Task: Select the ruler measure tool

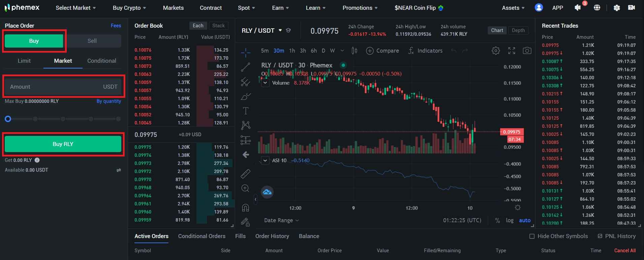Action: [246, 174]
